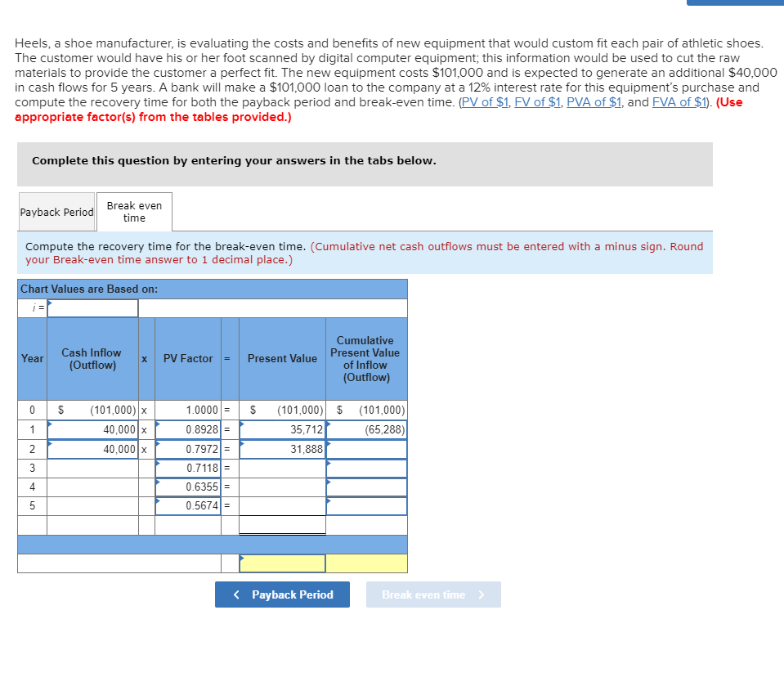
Task: Click the Present Value column header
Action: (282, 358)
